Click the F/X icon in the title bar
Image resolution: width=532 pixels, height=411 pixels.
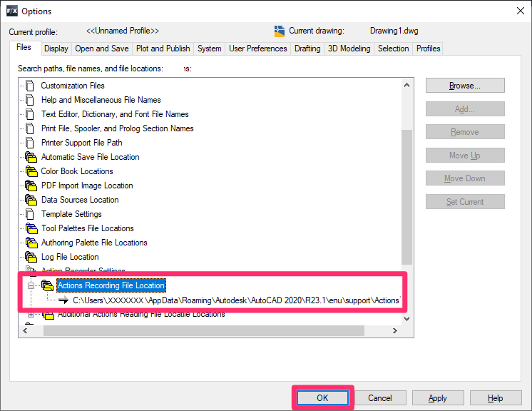[x=12, y=11]
